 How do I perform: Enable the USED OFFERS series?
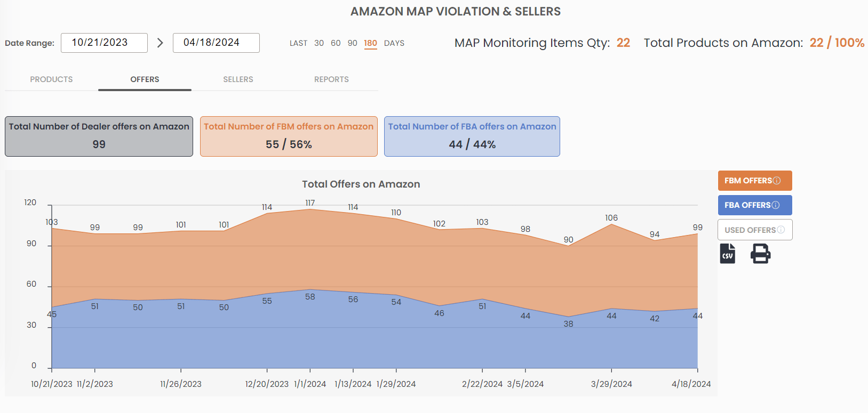(x=755, y=230)
